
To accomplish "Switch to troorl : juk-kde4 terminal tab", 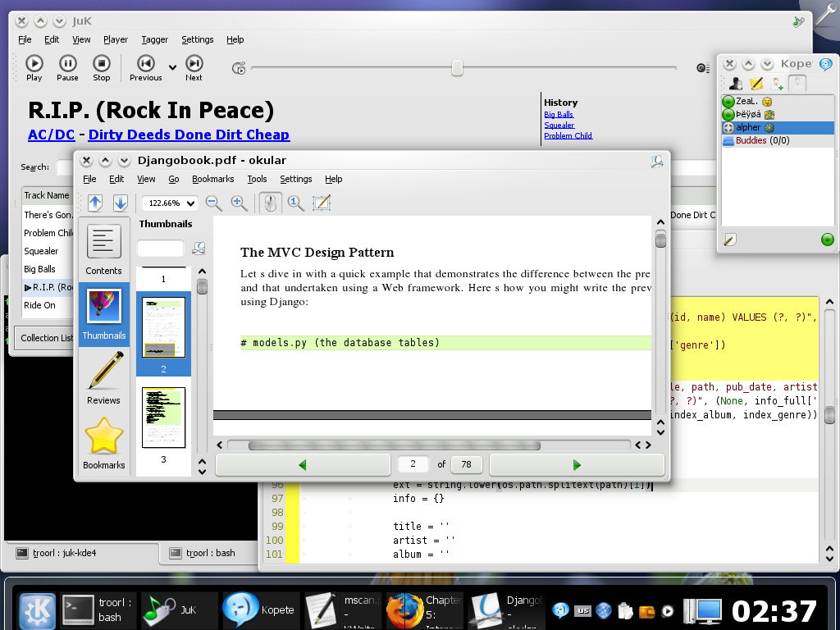I will pyautogui.click(x=82, y=553).
